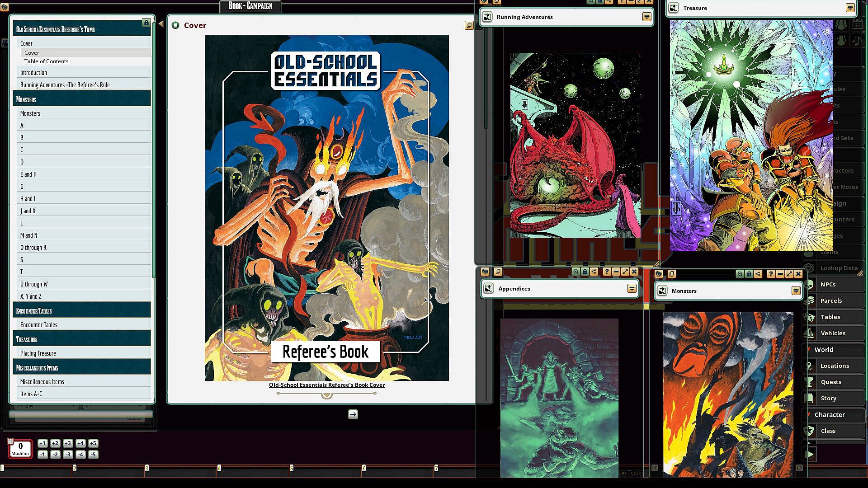Click the Old-School Essentials Referee's Book Cover link

pyautogui.click(x=327, y=385)
